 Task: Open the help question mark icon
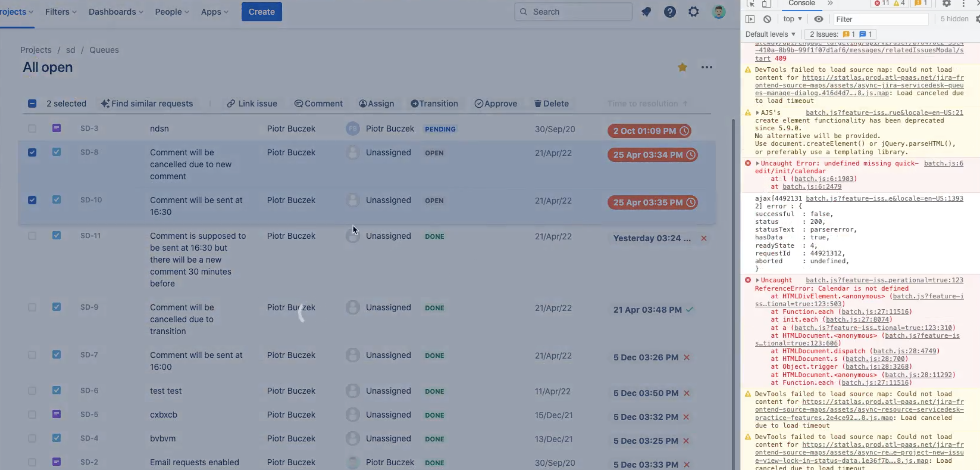click(x=670, y=12)
